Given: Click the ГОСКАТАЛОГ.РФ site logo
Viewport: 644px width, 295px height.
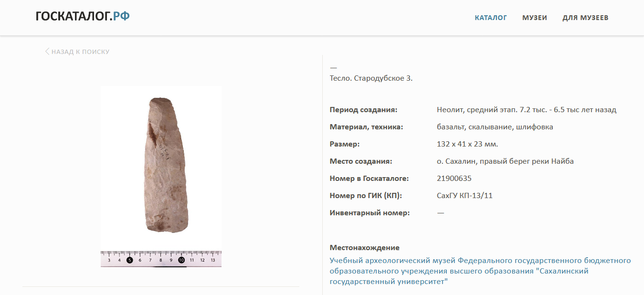Looking at the screenshot, I should click(x=83, y=17).
